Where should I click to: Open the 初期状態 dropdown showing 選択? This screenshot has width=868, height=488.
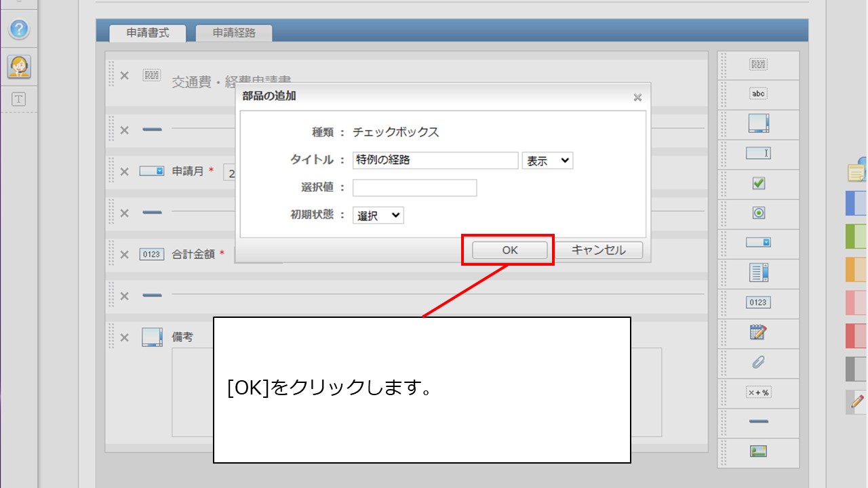378,216
